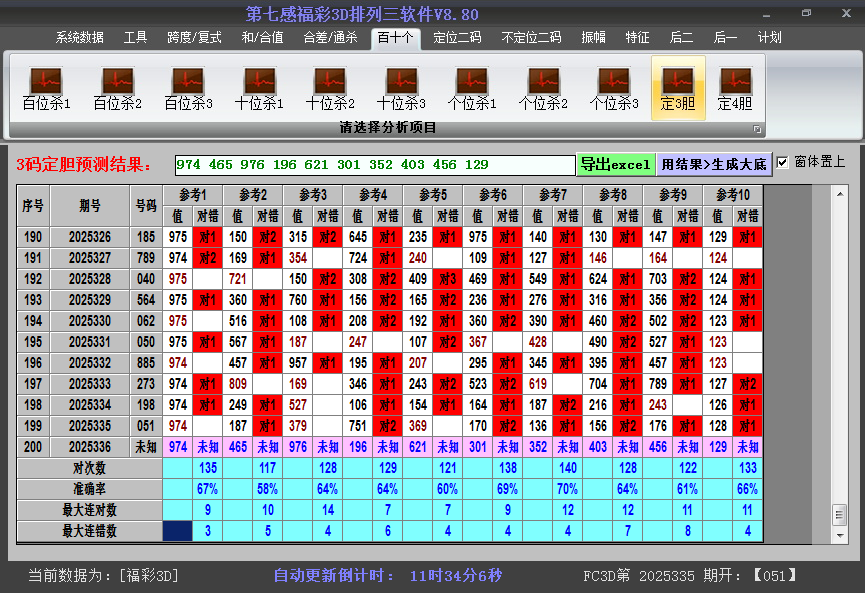Open the 系统数据 menu tab
This screenshot has height=593, width=865.
(x=80, y=38)
